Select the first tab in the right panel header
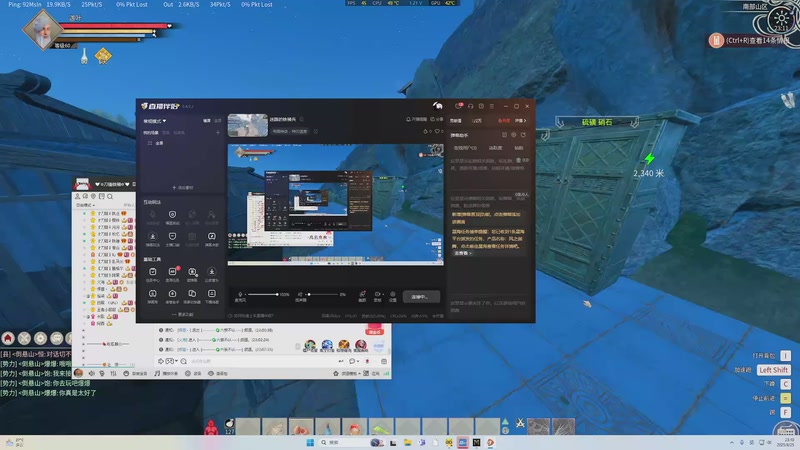 click(455, 121)
